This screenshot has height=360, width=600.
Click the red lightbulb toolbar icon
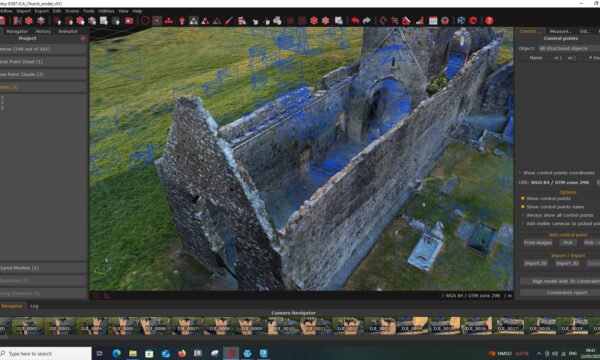pyautogui.click(x=182, y=21)
